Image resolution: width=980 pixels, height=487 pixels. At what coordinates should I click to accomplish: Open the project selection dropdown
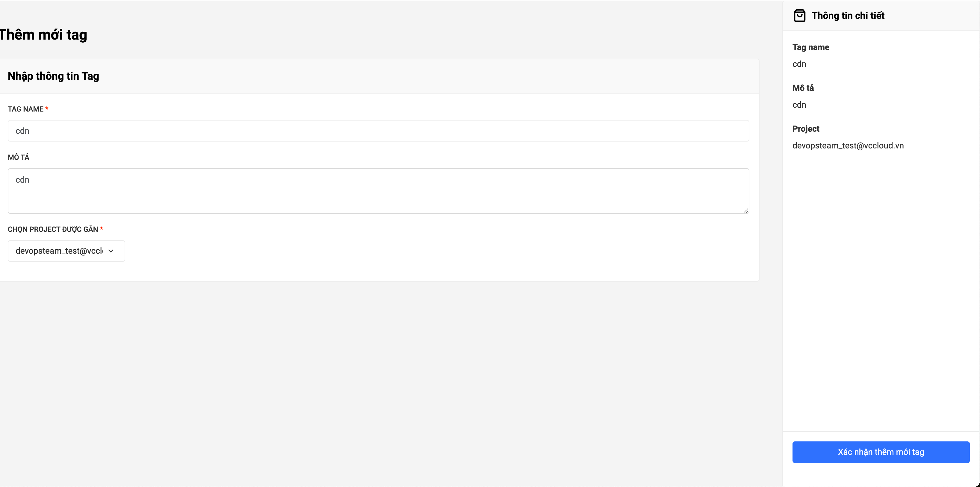(x=61, y=251)
